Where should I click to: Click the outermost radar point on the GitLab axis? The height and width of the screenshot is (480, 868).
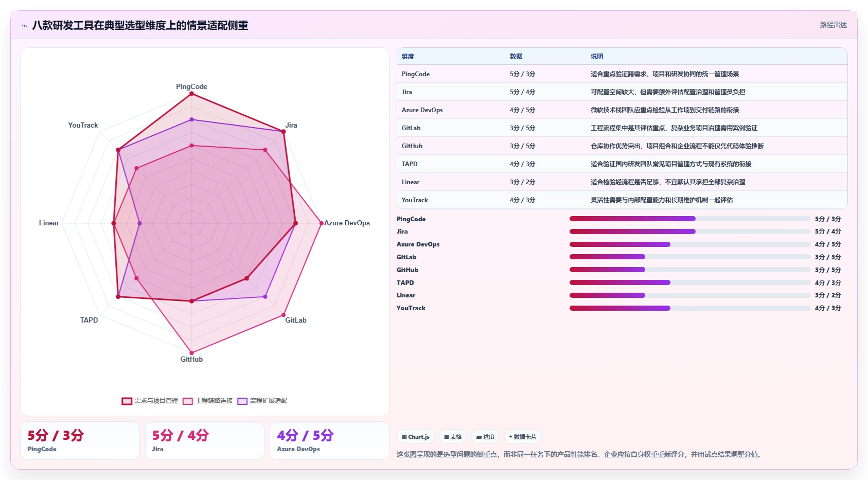[x=284, y=315]
